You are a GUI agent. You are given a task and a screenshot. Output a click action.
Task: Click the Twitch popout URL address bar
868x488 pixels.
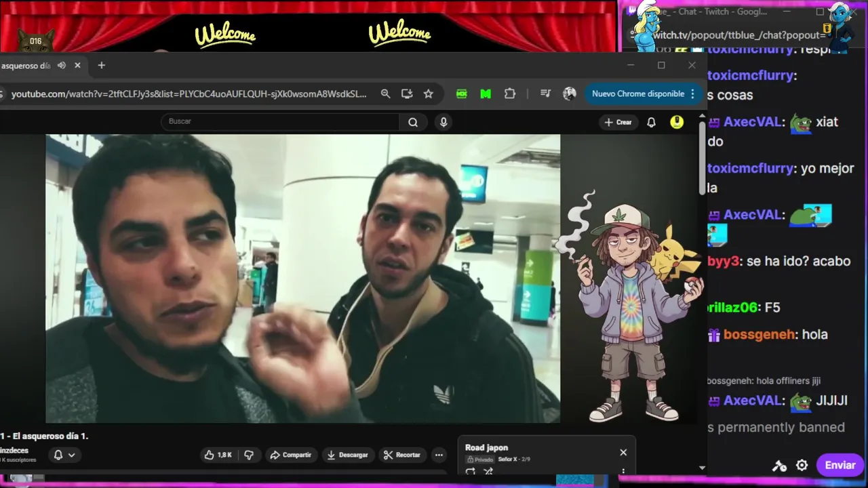pyautogui.click(x=739, y=35)
